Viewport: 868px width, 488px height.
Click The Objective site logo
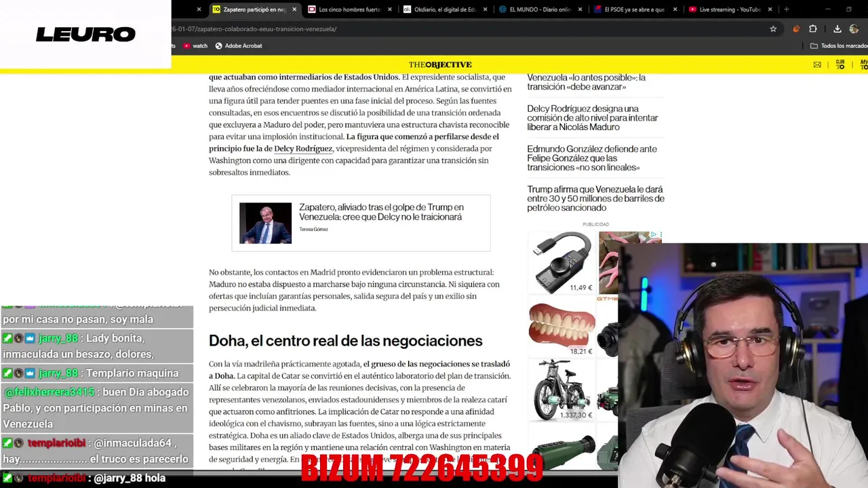pos(440,64)
